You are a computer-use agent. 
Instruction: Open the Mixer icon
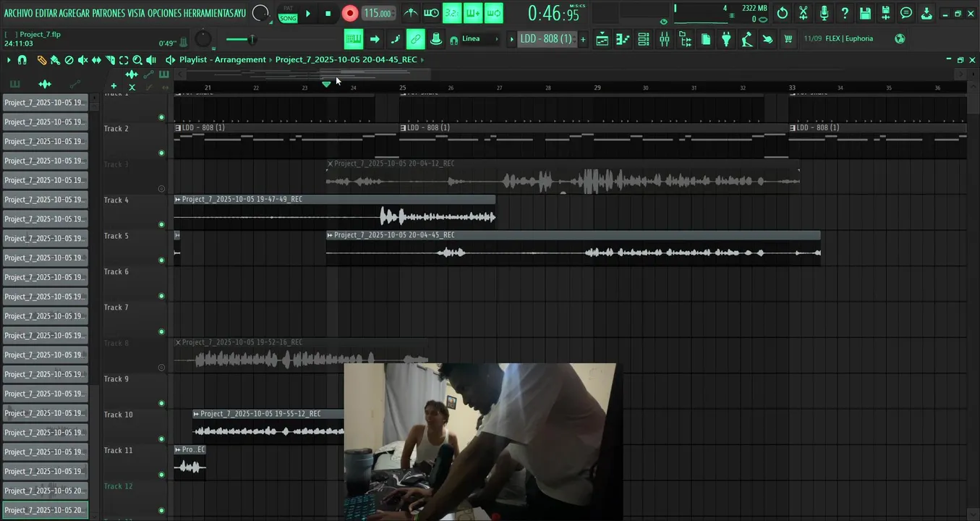point(665,39)
